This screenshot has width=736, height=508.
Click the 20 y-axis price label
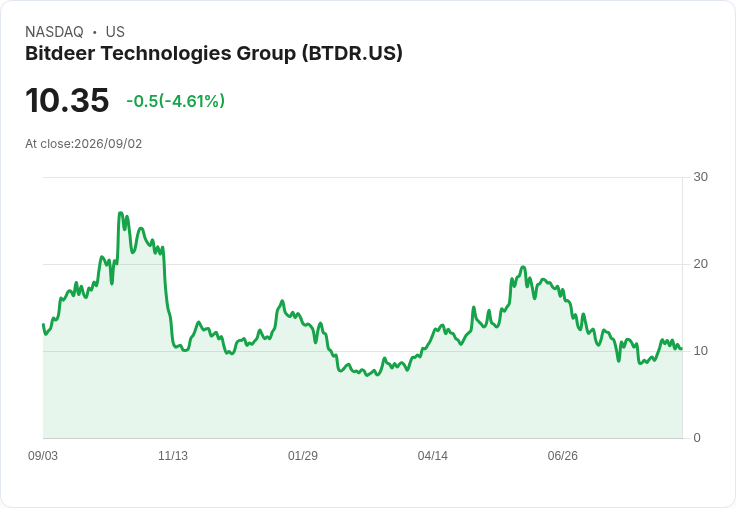coord(700,264)
